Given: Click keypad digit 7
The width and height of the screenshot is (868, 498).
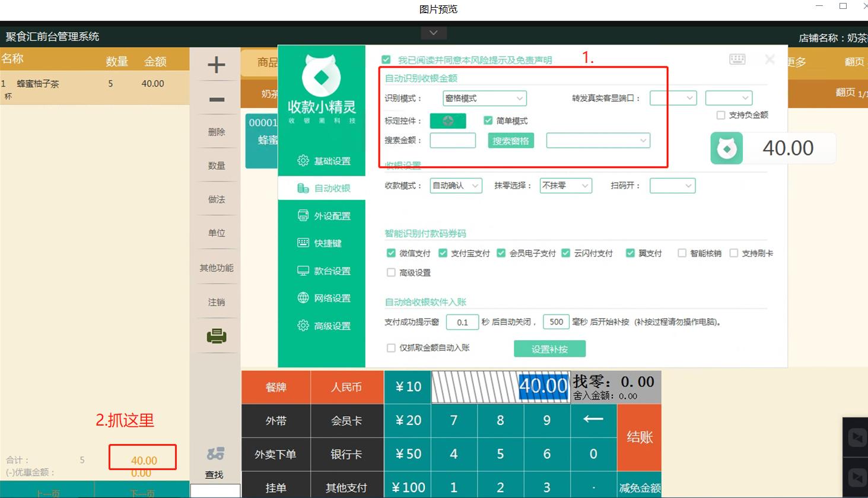Looking at the screenshot, I should pos(454,420).
